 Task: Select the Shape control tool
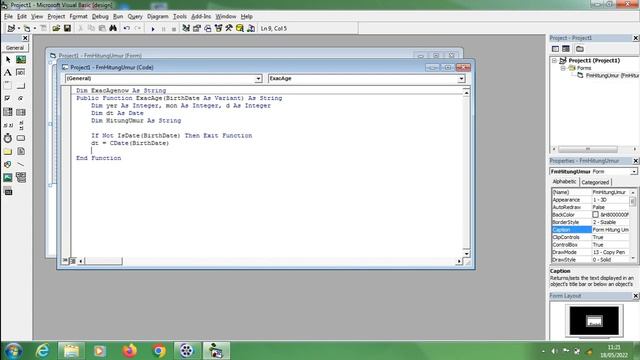(8, 164)
